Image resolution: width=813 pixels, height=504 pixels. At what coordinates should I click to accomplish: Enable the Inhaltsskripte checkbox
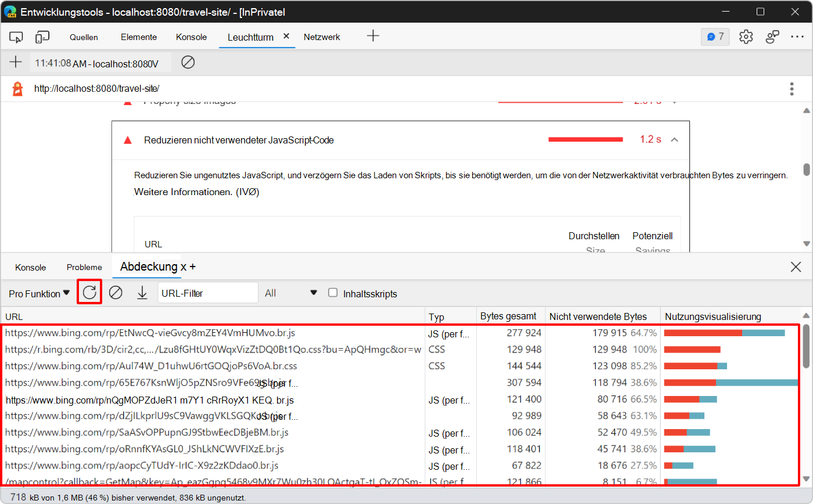pyautogui.click(x=333, y=293)
